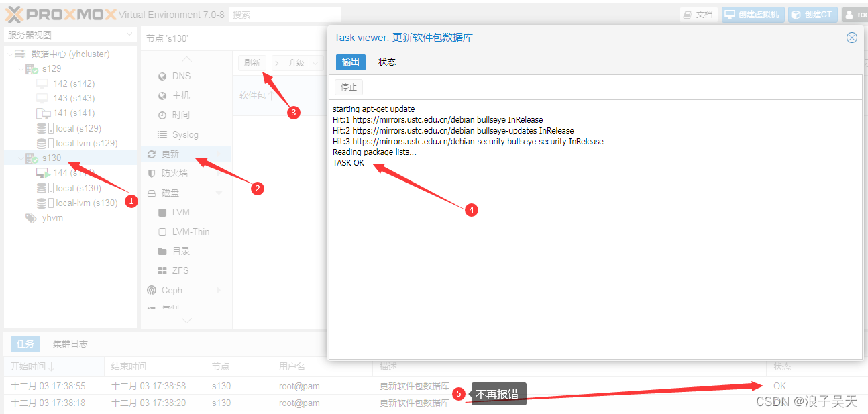Collapse the s130 node chevron
The height and width of the screenshot is (414, 868).
(20, 158)
